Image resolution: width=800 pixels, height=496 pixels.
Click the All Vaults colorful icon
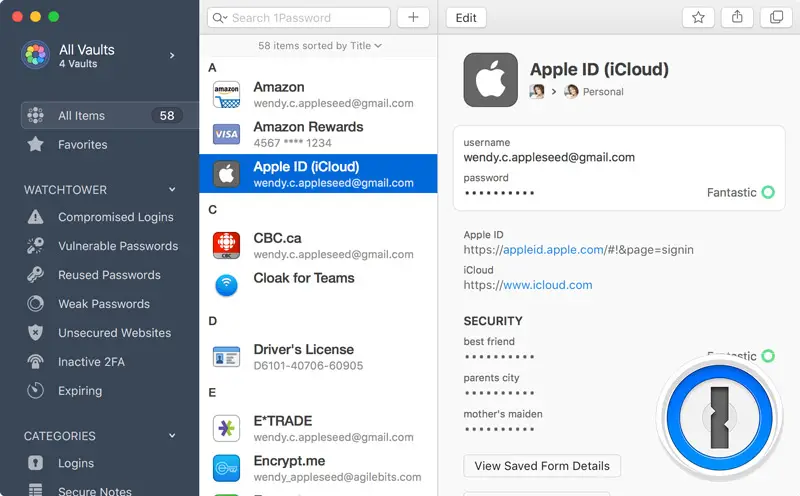point(35,55)
